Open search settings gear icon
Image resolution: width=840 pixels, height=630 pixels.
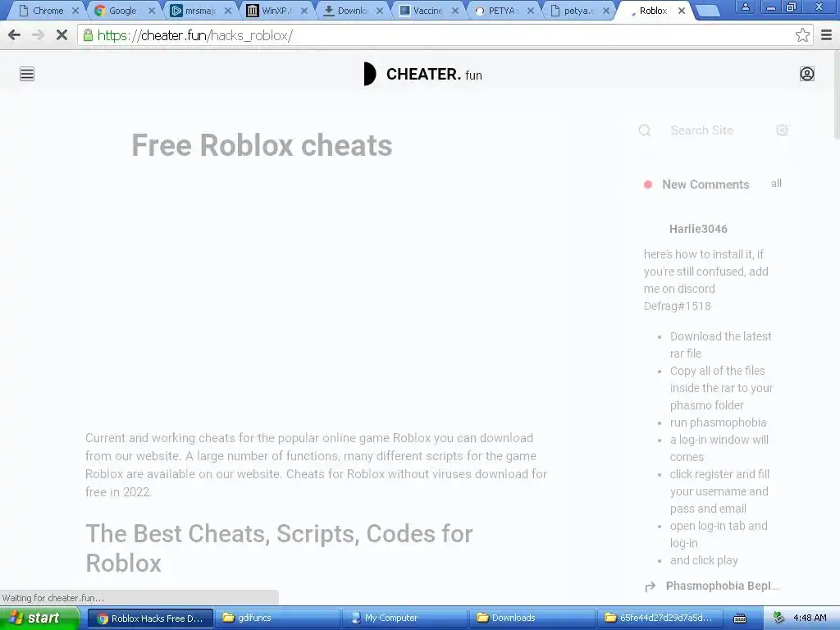tap(782, 130)
